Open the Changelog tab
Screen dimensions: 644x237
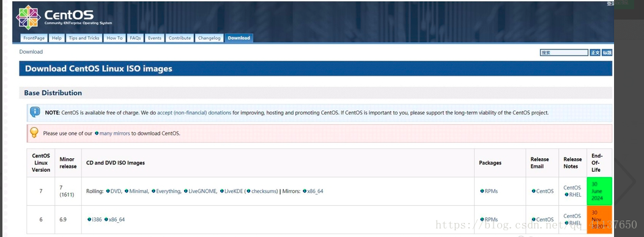(209, 38)
